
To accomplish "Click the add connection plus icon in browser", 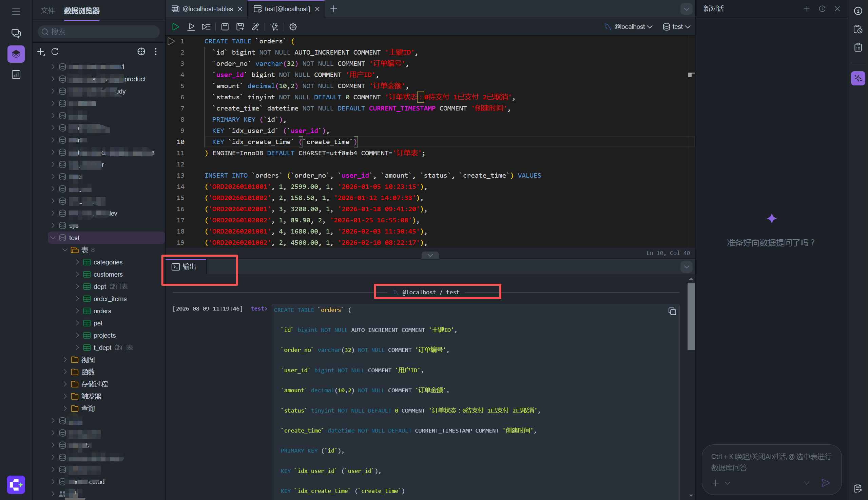I will (41, 52).
